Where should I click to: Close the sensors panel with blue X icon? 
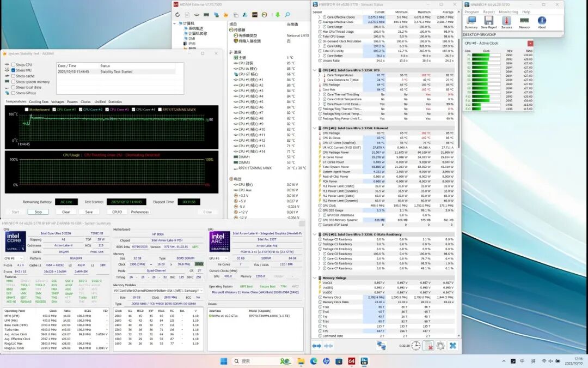(x=453, y=346)
